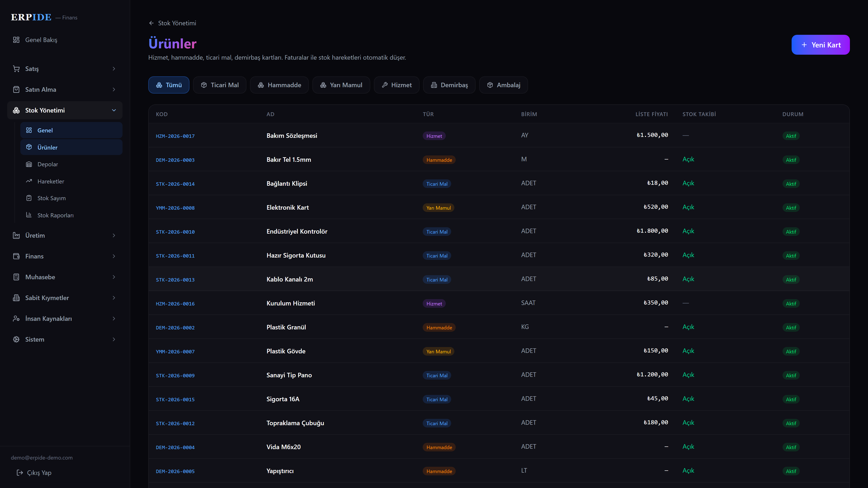868x488 pixels.
Task: Click Açık stock status for Sigorta 16A
Action: tap(688, 399)
